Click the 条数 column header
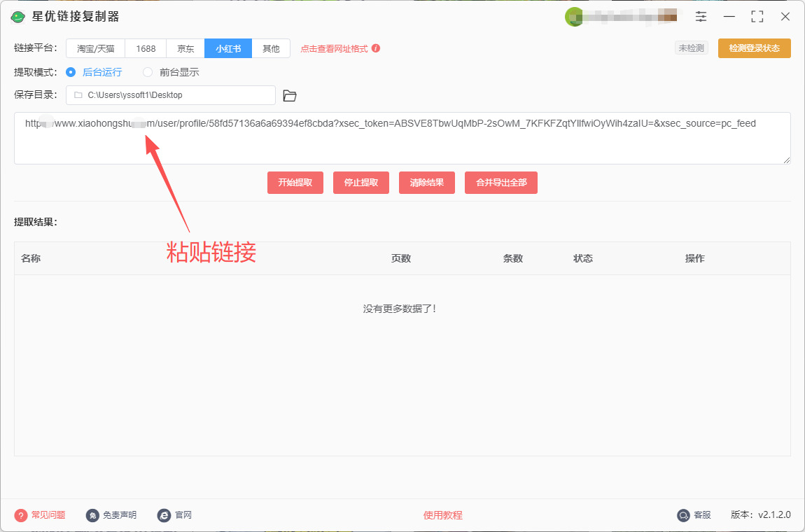This screenshot has width=805, height=532. [513, 258]
